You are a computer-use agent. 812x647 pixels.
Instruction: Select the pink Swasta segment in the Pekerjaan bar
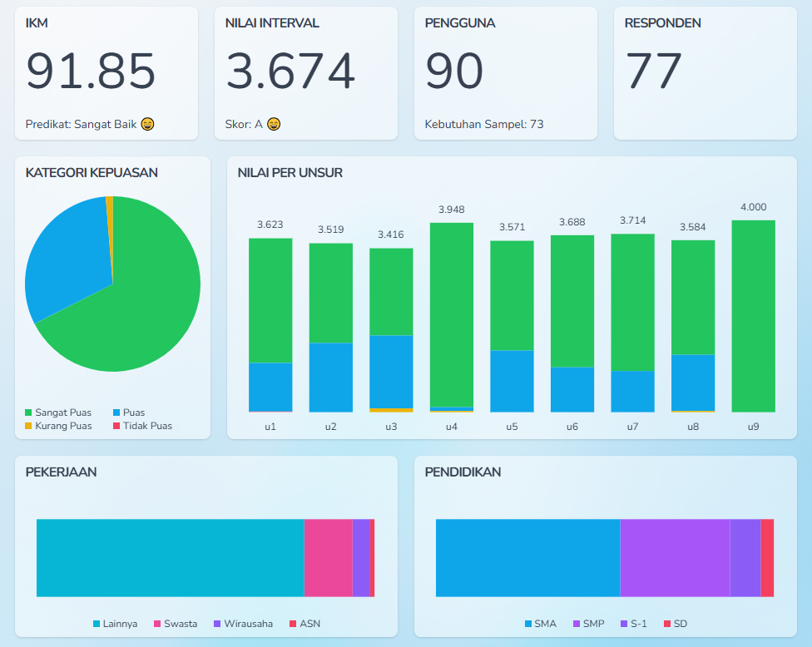[x=328, y=558]
